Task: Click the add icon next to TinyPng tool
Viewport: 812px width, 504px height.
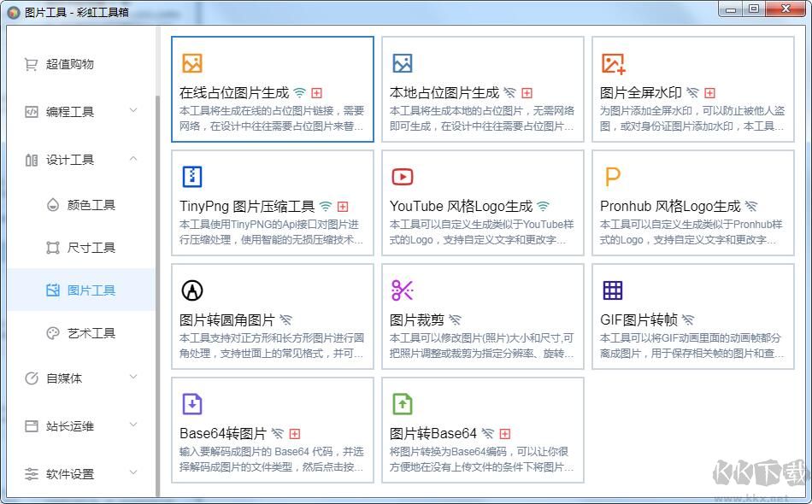Action: tap(343, 206)
